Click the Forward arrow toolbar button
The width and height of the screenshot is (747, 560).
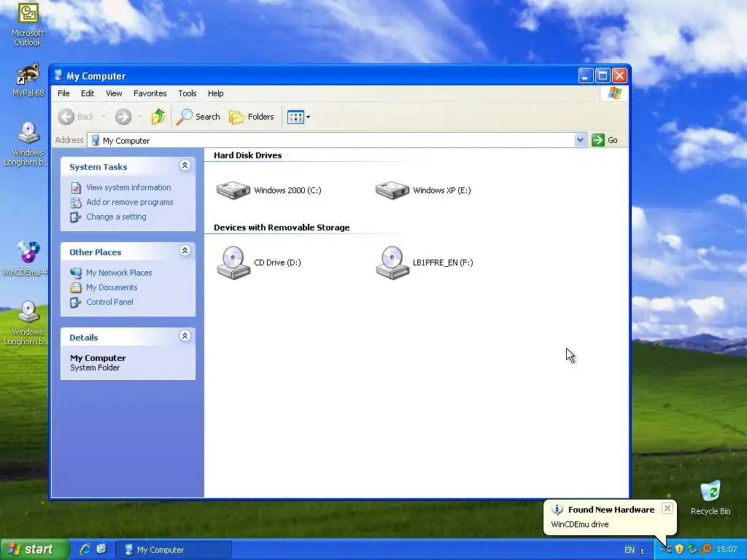123,117
